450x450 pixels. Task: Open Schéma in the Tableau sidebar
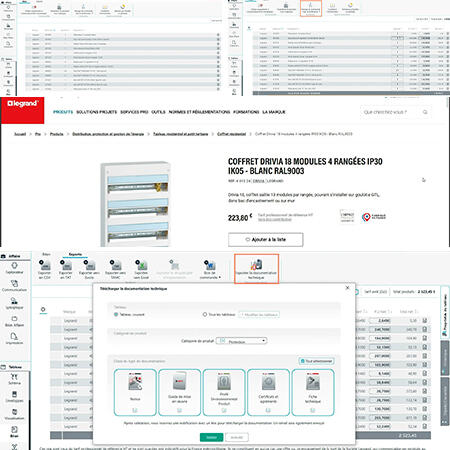(x=14, y=379)
